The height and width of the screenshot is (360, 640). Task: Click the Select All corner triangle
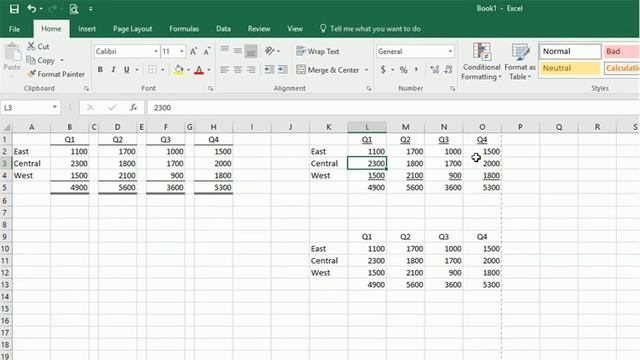pos(7,127)
